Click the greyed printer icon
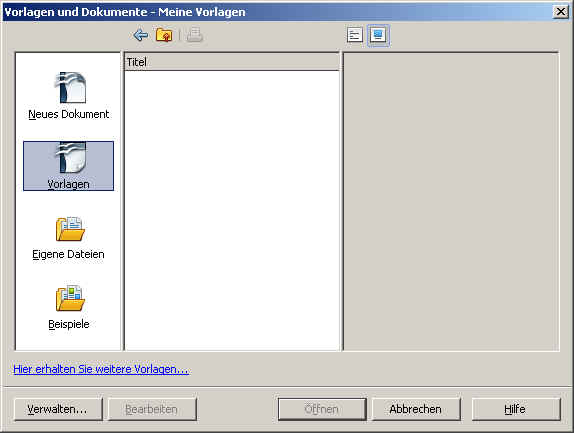Screen dimensions: 574x433 click(x=194, y=35)
